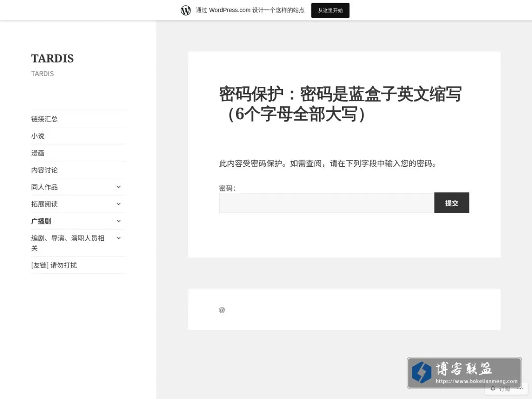Open 广播剧 menu item

41,221
